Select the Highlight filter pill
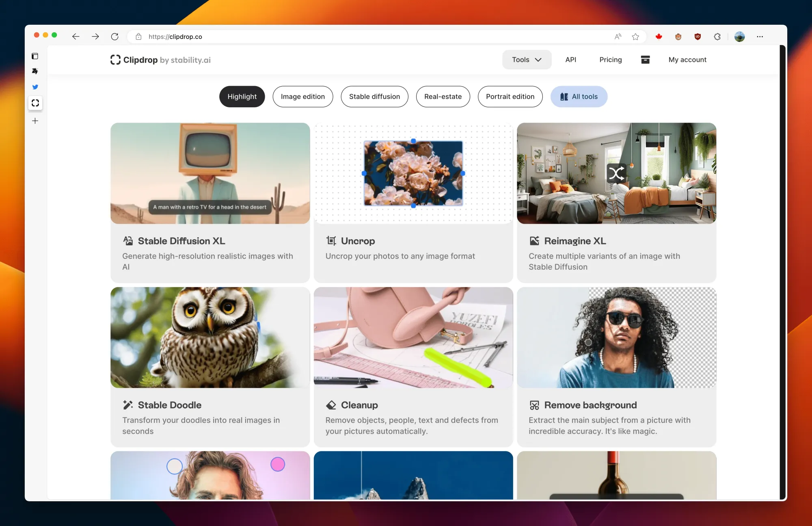Image resolution: width=812 pixels, height=526 pixels. coord(242,97)
